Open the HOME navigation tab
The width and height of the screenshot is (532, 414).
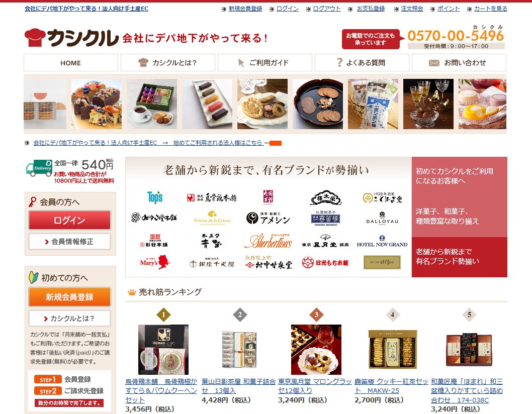[70, 63]
